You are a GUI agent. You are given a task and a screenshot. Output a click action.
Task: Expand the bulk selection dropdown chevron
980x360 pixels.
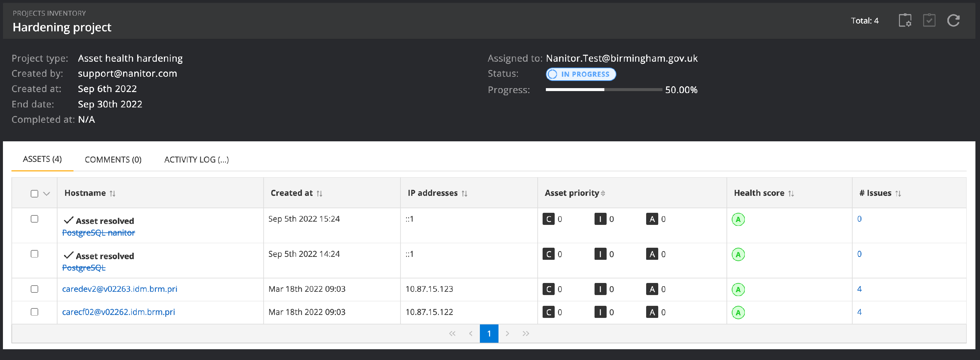pyautogui.click(x=47, y=194)
